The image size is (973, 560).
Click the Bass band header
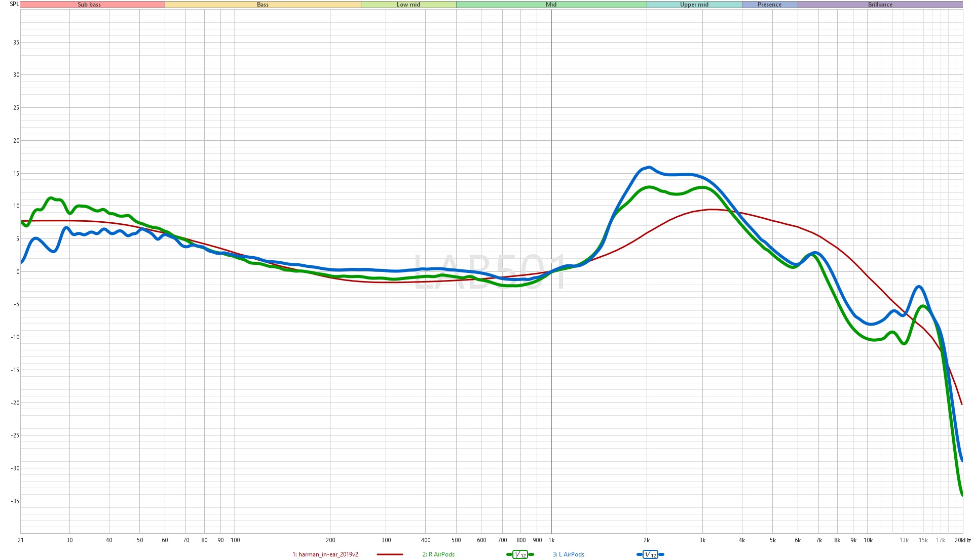coord(263,5)
